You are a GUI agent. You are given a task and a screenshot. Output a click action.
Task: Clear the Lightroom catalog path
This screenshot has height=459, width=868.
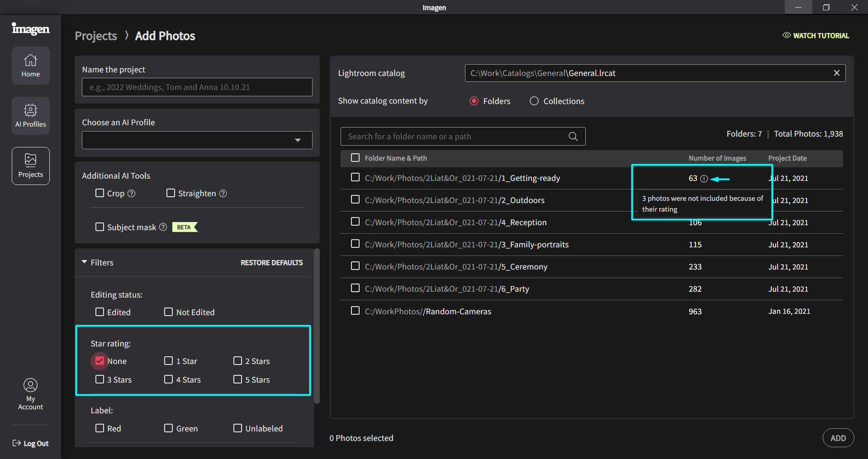837,73
